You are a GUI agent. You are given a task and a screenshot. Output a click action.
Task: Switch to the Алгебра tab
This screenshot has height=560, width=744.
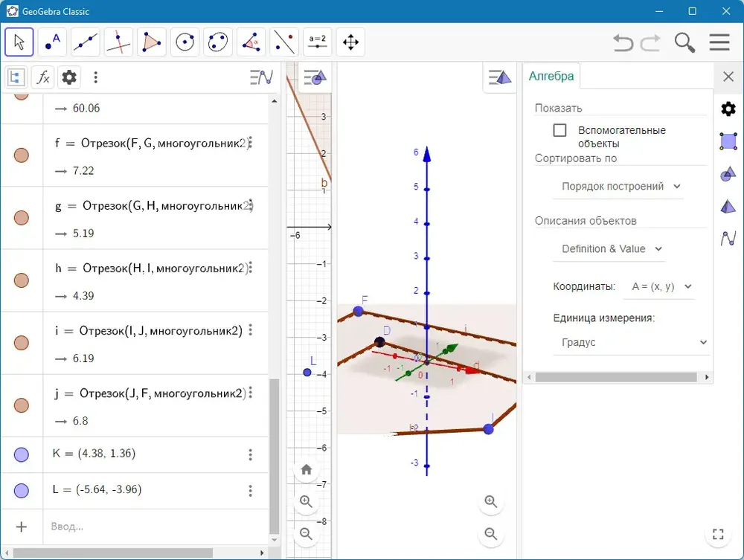(x=551, y=76)
